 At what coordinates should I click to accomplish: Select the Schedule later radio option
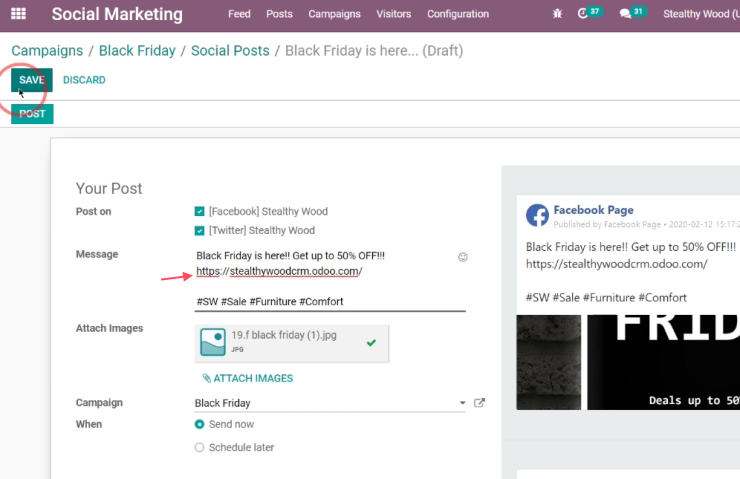tap(200, 447)
